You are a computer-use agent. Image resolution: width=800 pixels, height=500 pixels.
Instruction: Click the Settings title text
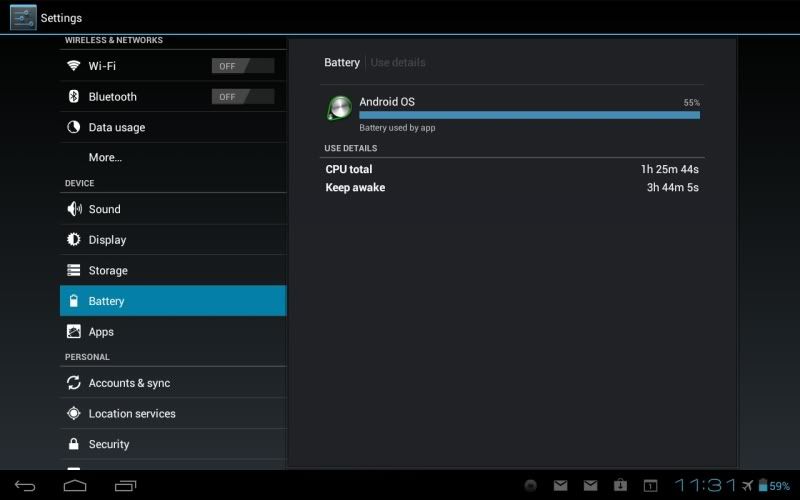[x=61, y=18]
